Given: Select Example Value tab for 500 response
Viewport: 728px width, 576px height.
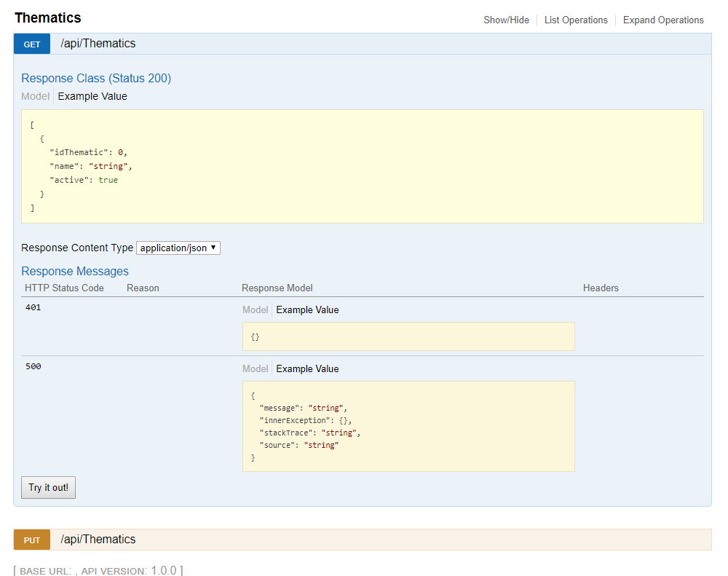Looking at the screenshot, I should pos(307,368).
